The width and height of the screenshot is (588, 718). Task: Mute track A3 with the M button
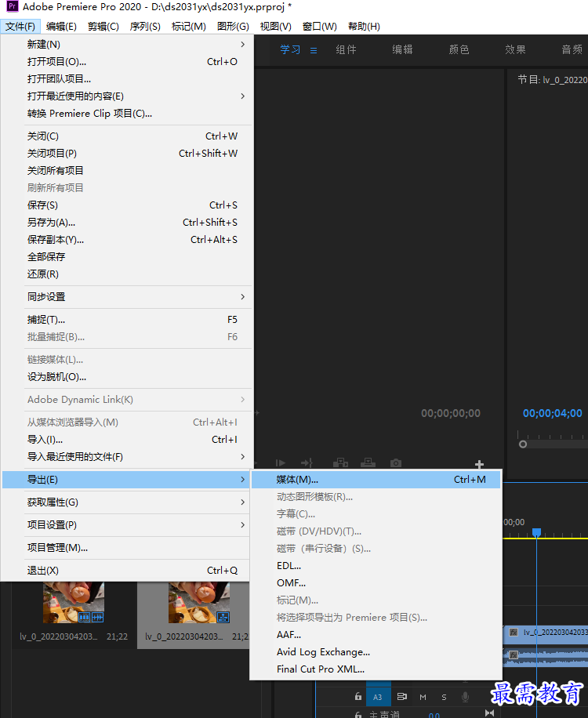[423, 697]
